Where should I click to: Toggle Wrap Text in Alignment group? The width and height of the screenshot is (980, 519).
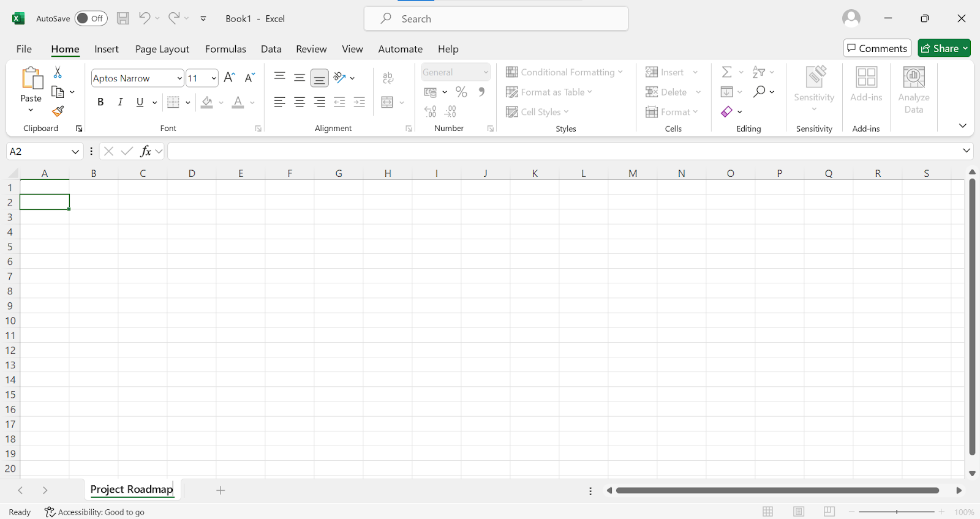pos(388,78)
